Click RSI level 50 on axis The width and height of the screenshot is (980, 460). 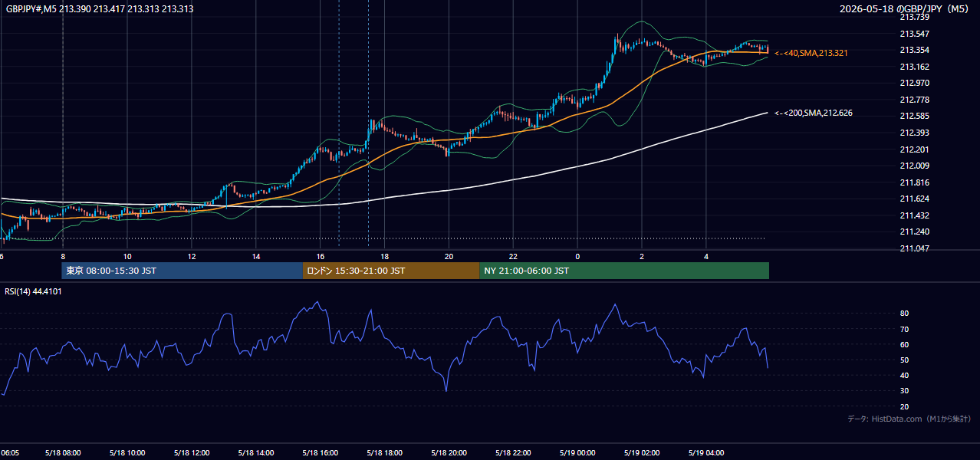pyautogui.click(x=904, y=360)
